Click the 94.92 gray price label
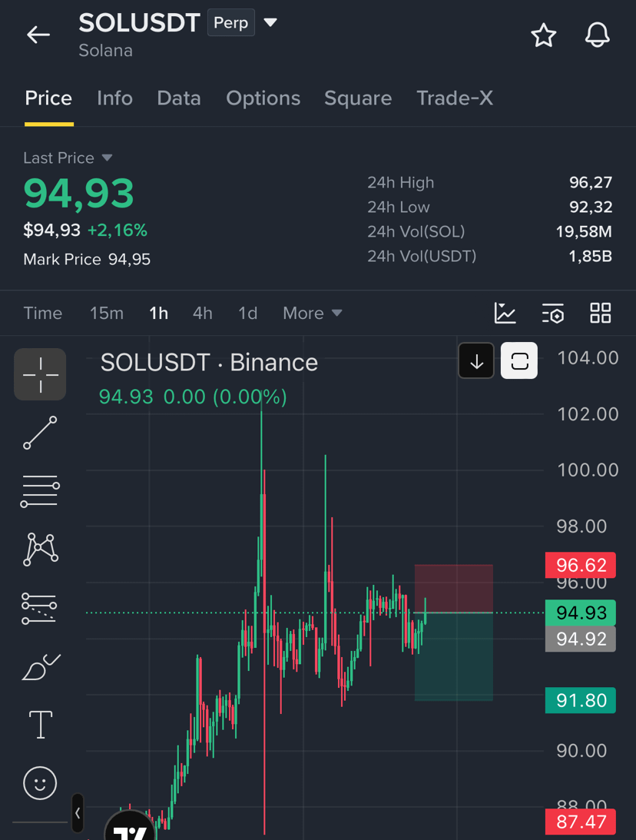This screenshot has height=840, width=636. tap(581, 639)
